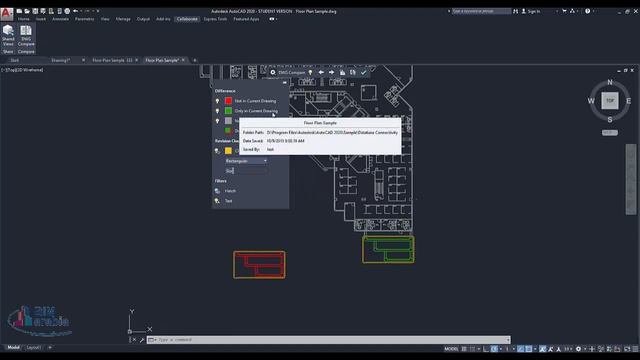This screenshot has height=360, width=640.
Task: Click the TOP face of the ViewCube
Action: [610, 101]
